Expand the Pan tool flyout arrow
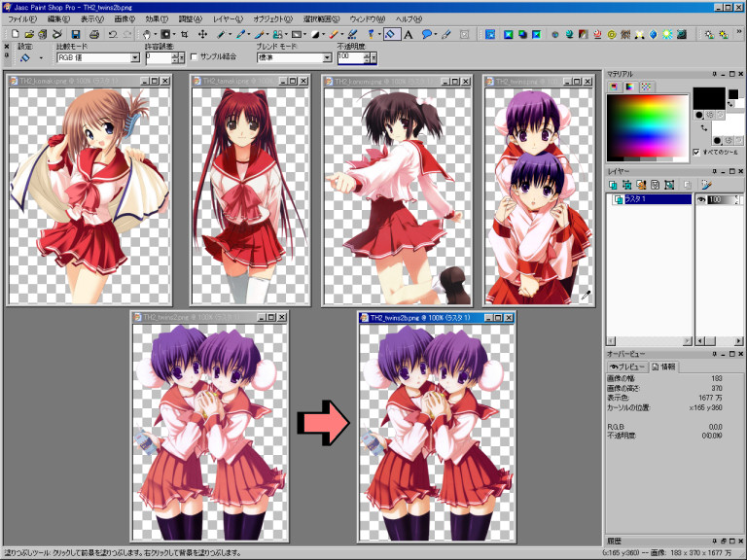Viewport: 747px width, 560px height. click(x=156, y=34)
